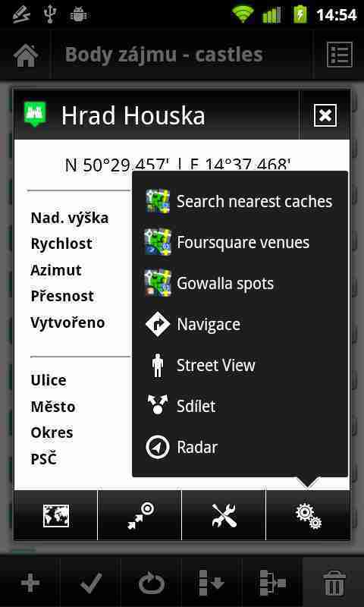The width and height of the screenshot is (364, 607).
Task: Tap the trash can delete icon
Action: tap(333, 583)
